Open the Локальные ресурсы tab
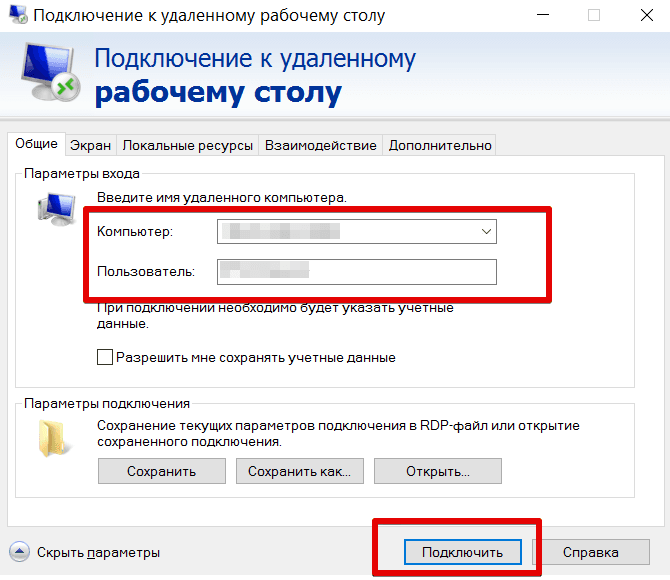The width and height of the screenshot is (670, 580). (188, 145)
